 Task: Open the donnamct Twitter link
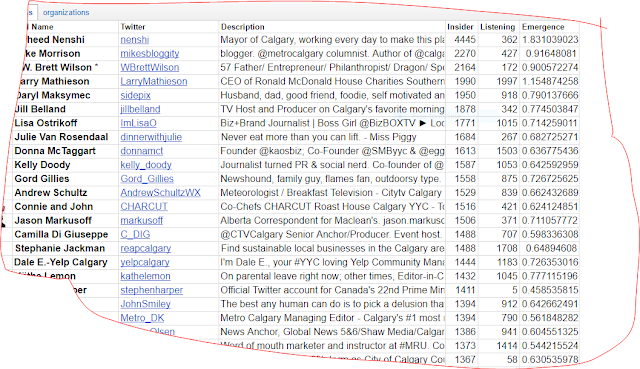142,151
